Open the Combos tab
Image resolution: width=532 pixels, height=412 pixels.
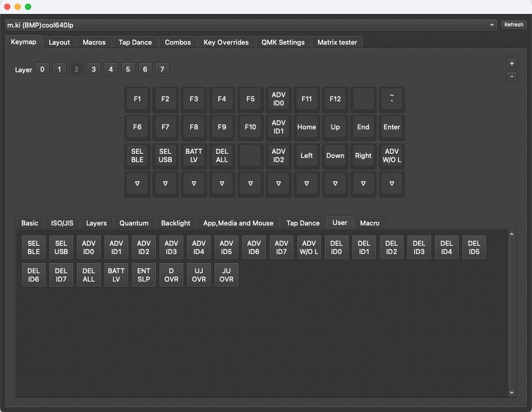pyautogui.click(x=178, y=43)
